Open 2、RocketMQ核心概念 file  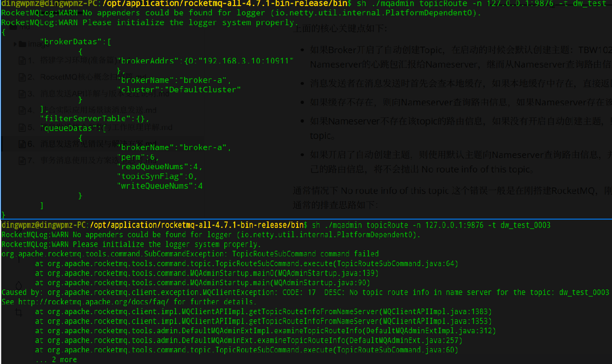click(86, 77)
